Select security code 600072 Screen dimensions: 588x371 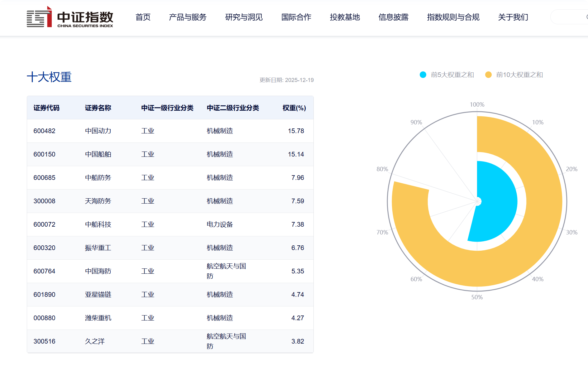pyautogui.click(x=45, y=224)
